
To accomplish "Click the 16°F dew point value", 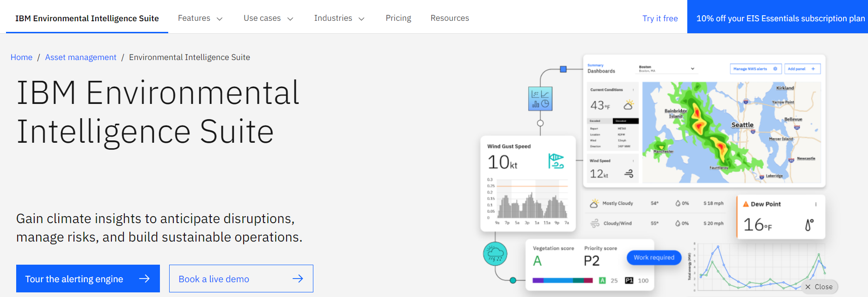I will point(758,225).
